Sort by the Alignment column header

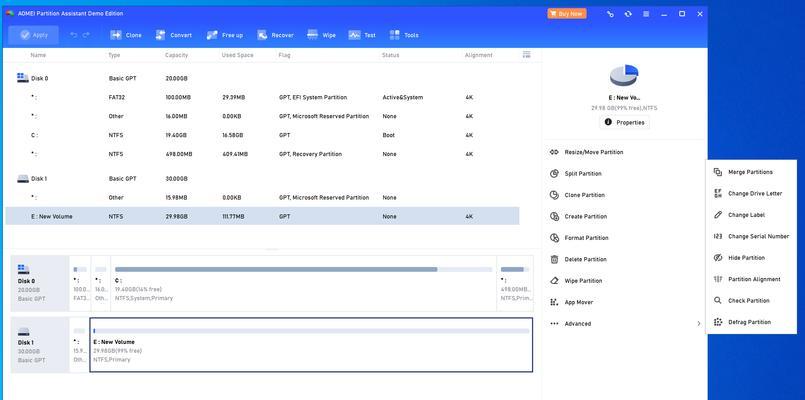(478, 55)
